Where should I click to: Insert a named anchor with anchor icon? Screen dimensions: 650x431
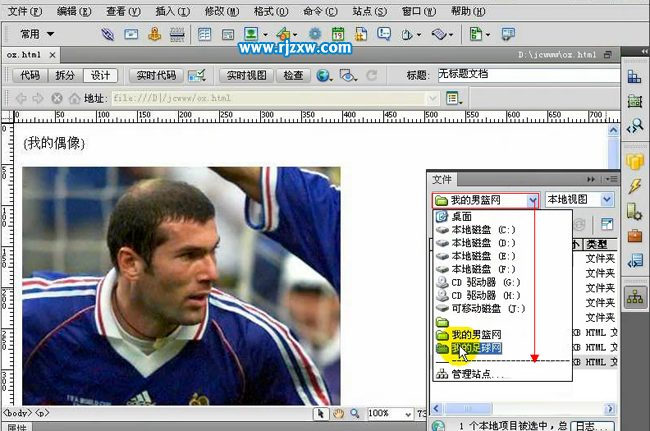(155, 34)
